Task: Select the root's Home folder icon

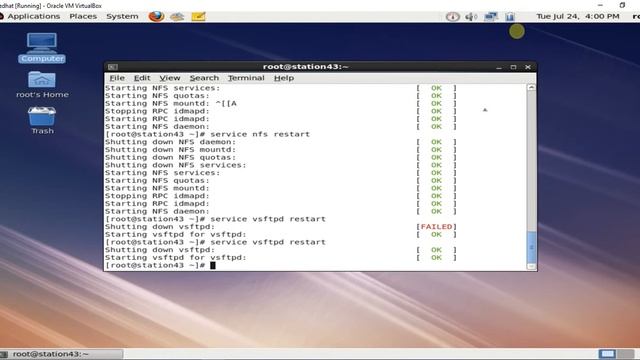Action: [x=42, y=84]
